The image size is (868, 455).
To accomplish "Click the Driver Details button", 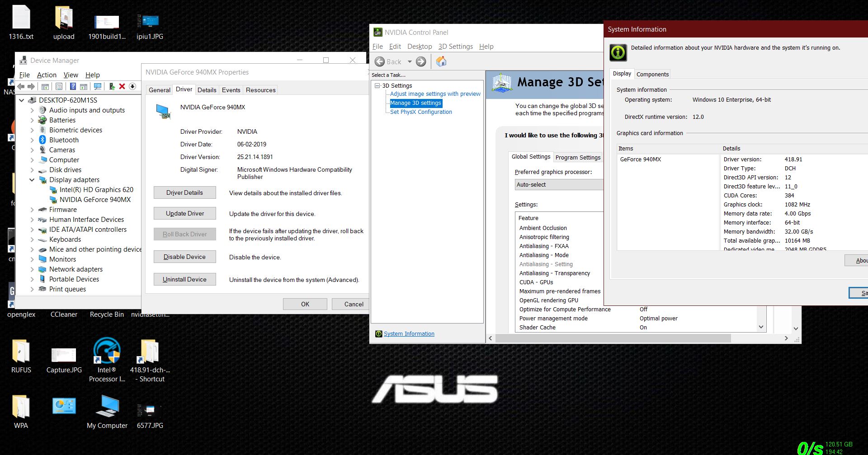I will pyautogui.click(x=184, y=192).
